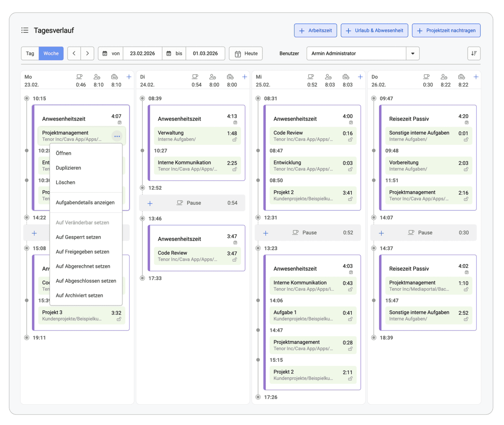Click the sort order icon button
This screenshot has height=425, width=504.
(474, 53)
